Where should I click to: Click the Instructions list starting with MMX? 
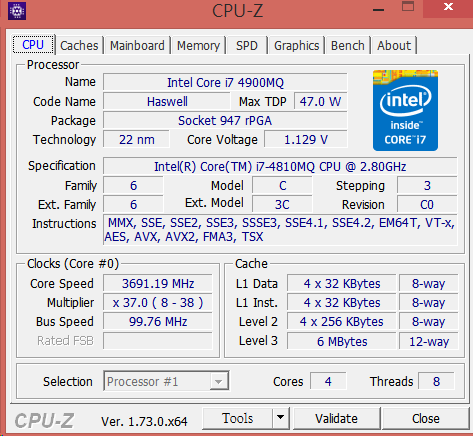tap(280, 230)
